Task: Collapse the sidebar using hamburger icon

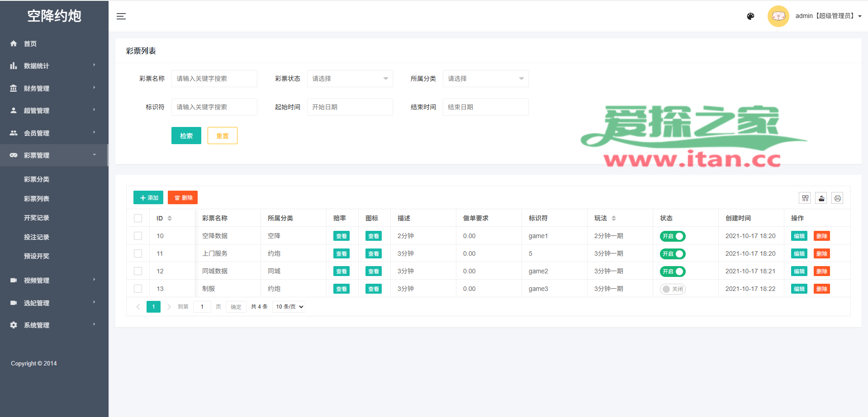Action: [x=121, y=16]
